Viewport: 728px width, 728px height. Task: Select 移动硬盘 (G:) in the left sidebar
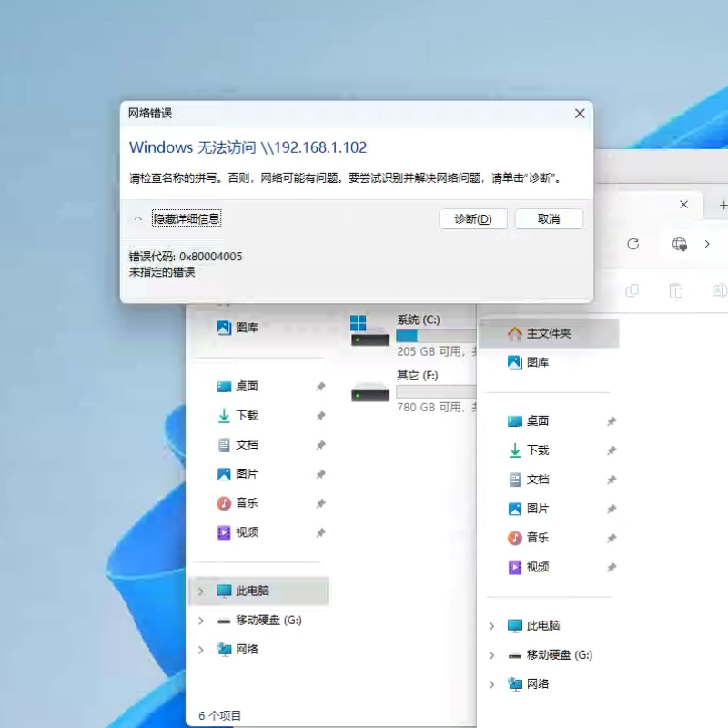[259, 621]
